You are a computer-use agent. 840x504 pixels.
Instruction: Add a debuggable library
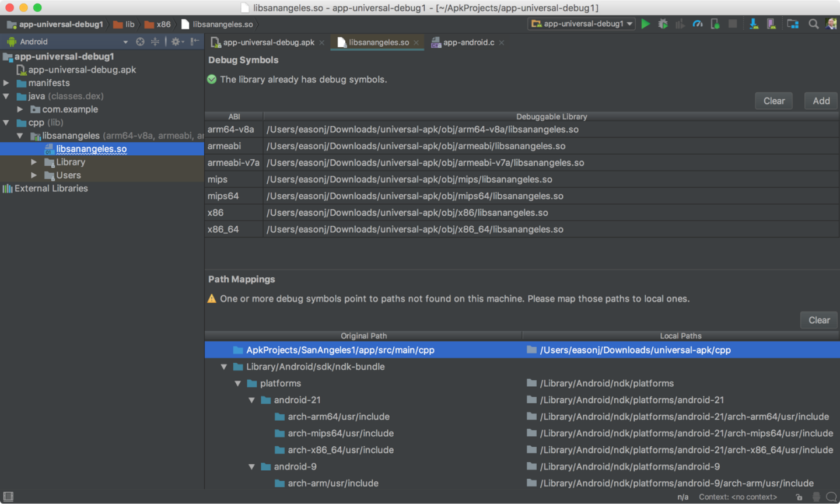click(821, 100)
